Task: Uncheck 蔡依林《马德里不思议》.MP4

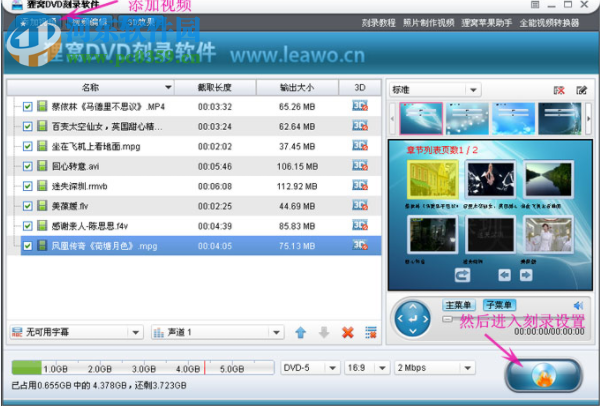Action: click(28, 106)
